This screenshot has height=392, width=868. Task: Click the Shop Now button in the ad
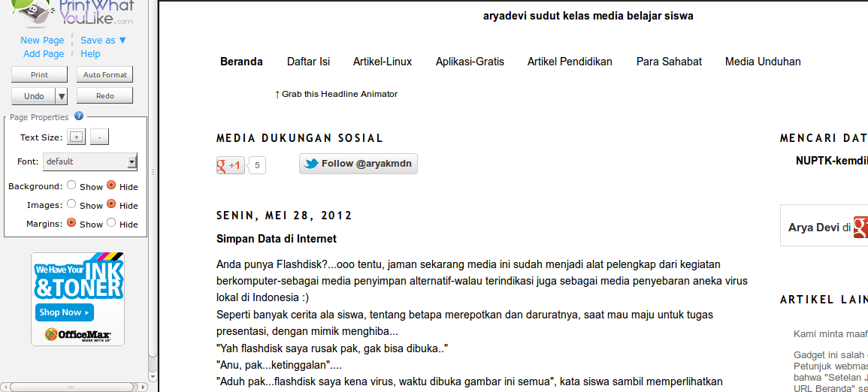pyautogui.click(x=64, y=312)
